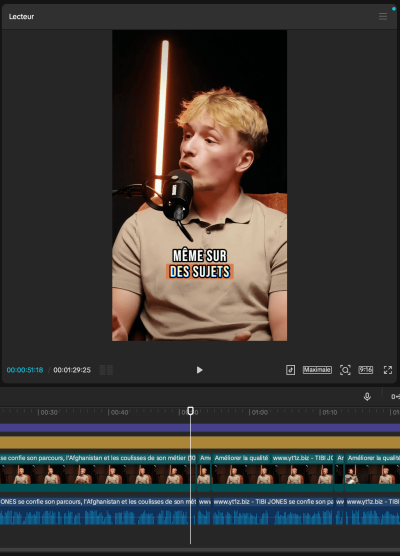
Task: Click the playhead handle on the timeline
Action: click(190, 411)
